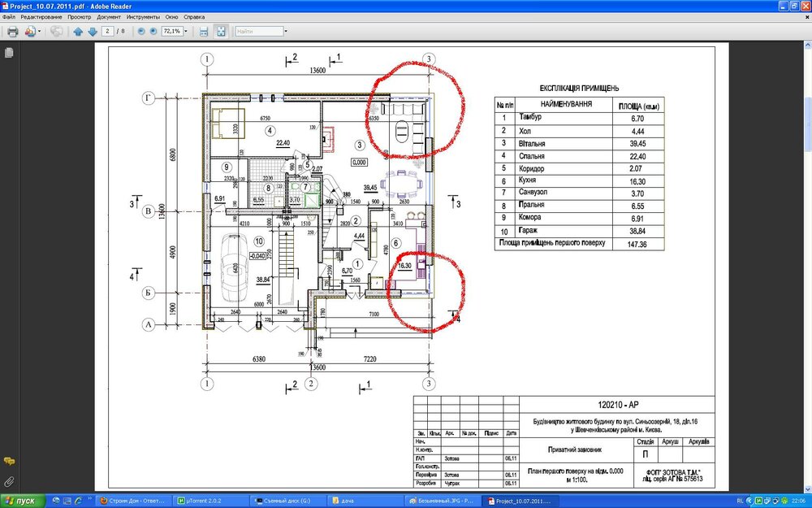812x508 pixels.
Task: Click the µTorrent tray icon
Action: 758,501
